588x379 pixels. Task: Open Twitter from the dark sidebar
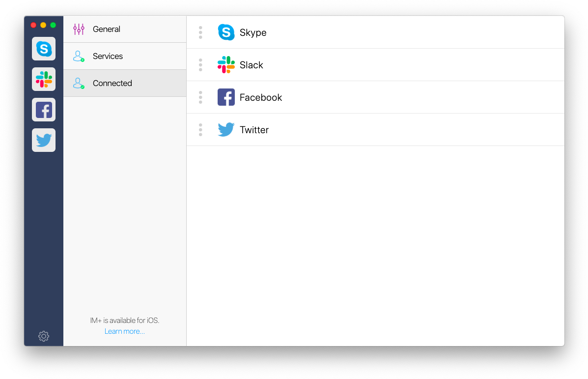(44, 140)
